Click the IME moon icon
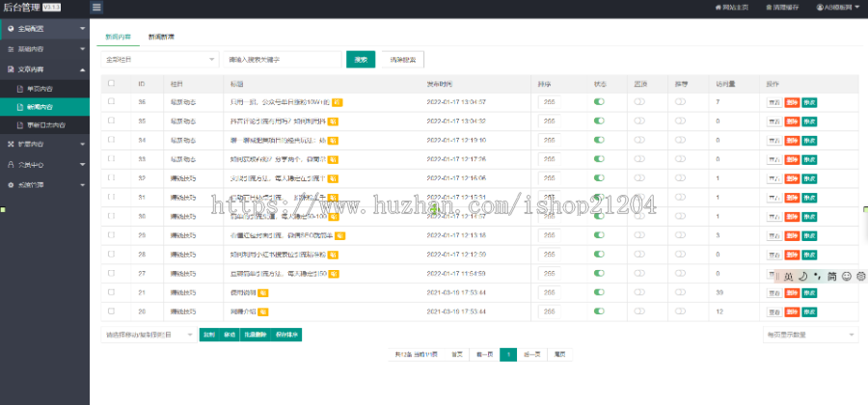 pos(802,277)
